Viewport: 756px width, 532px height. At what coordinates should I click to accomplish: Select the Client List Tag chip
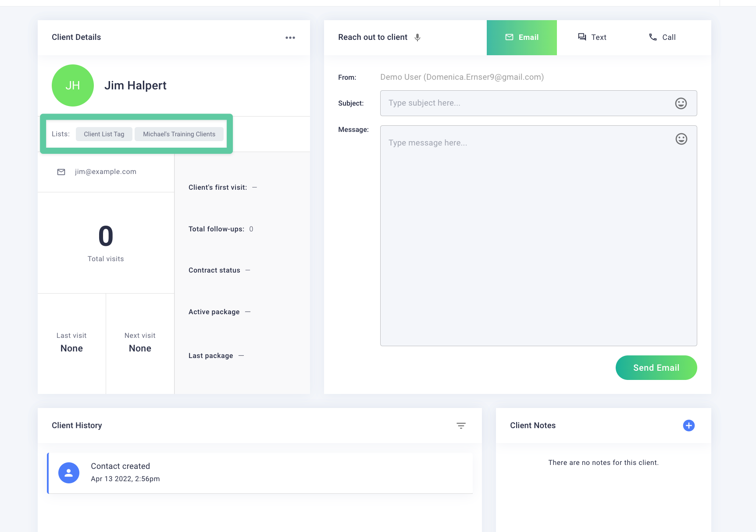click(x=104, y=134)
